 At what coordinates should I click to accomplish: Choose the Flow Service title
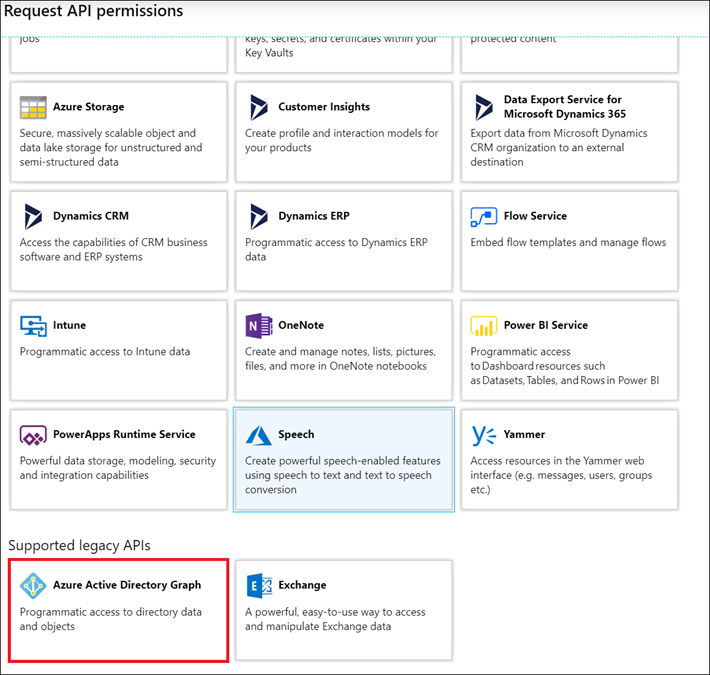point(535,216)
